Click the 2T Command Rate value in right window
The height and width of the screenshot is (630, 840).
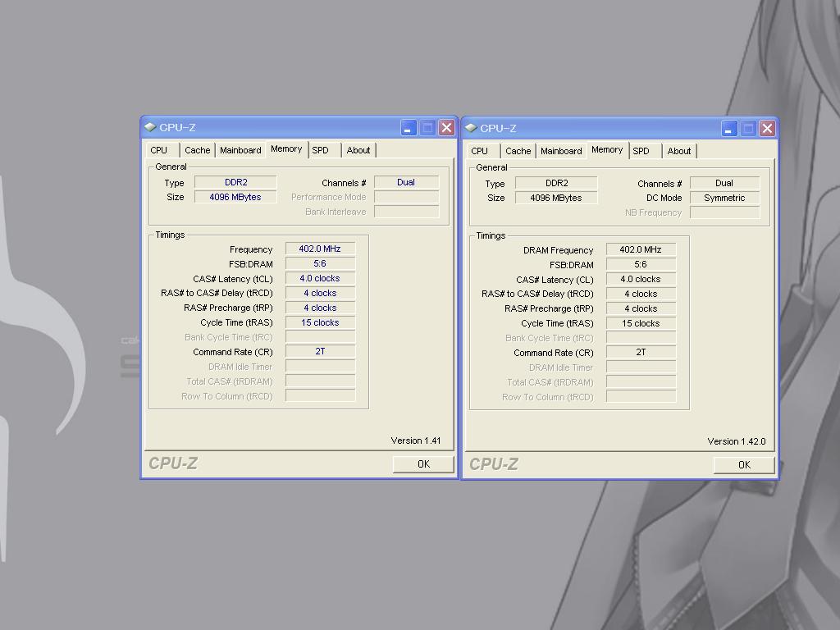[641, 353]
